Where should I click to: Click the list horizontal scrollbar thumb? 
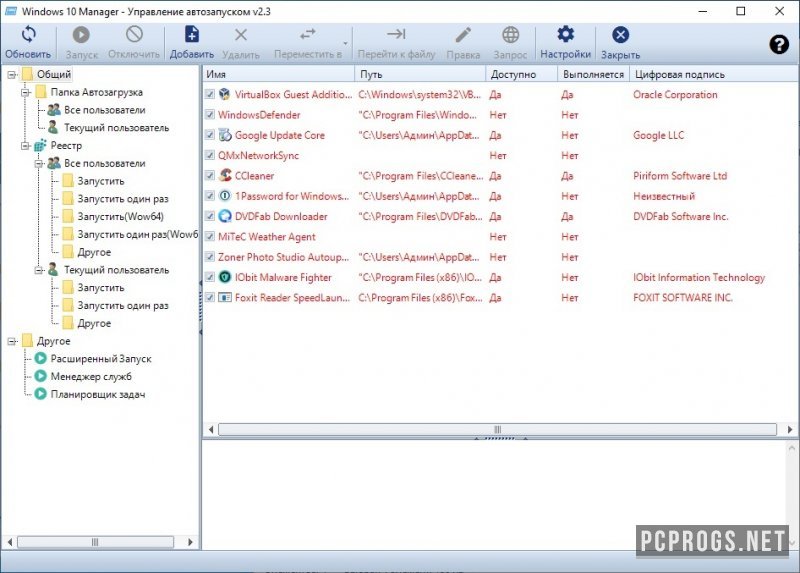[497, 430]
